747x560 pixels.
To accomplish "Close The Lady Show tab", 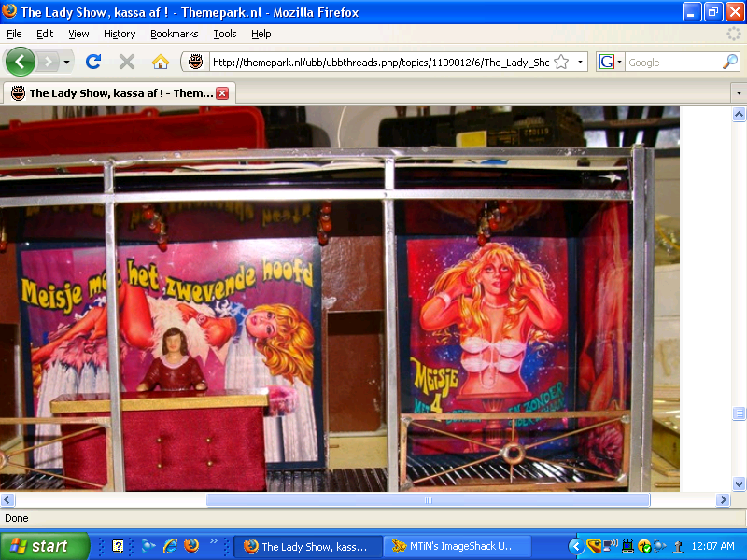I will click(222, 93).
